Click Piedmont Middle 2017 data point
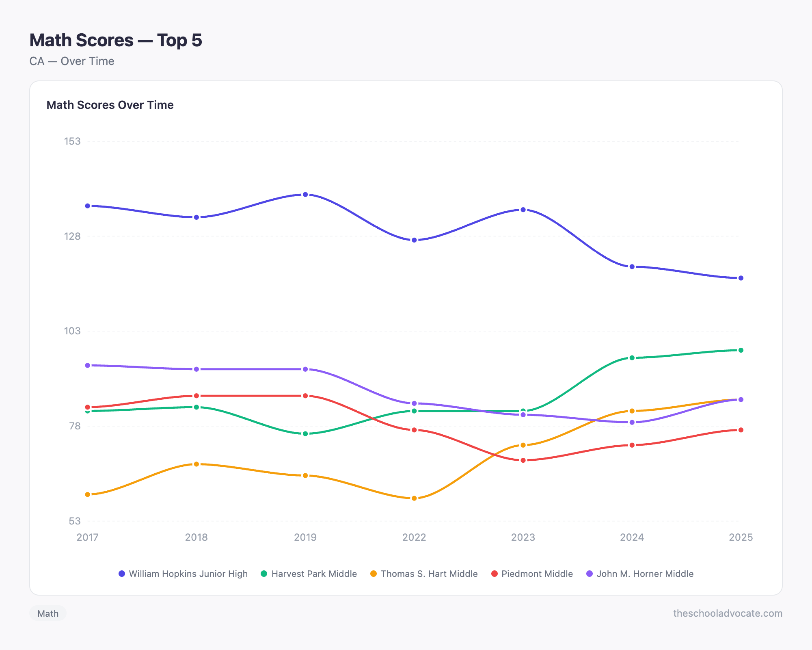The height and width of the screenshot is (650, 812). 88,407
